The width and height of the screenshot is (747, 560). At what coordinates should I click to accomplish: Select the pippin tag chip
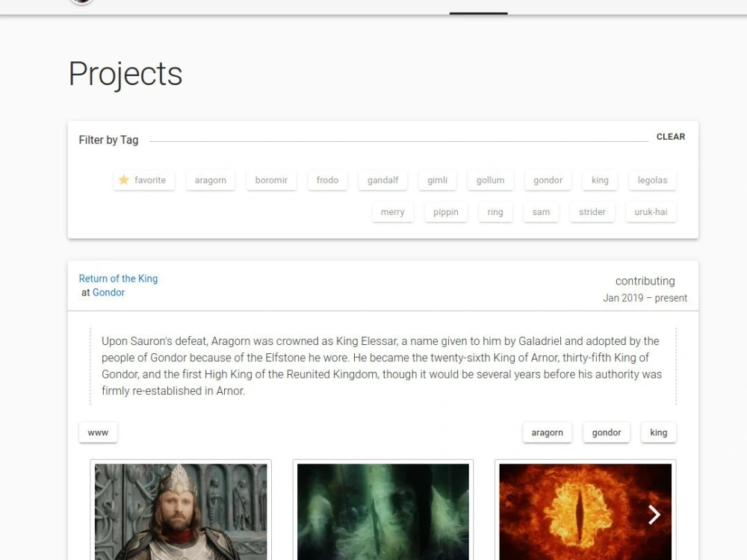click(446, 212)
